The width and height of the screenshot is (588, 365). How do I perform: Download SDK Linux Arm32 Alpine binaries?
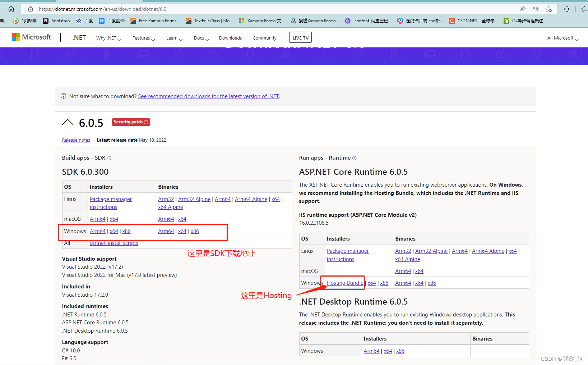coord(194,199)
